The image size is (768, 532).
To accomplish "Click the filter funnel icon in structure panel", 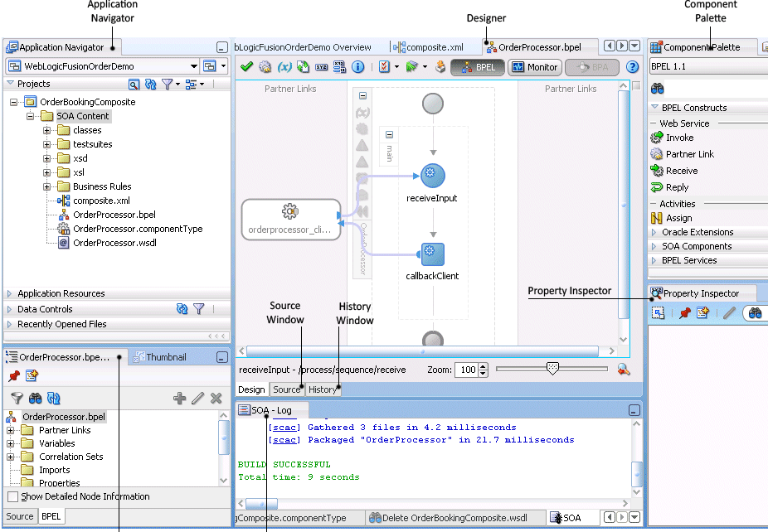I will pos(17,398).
